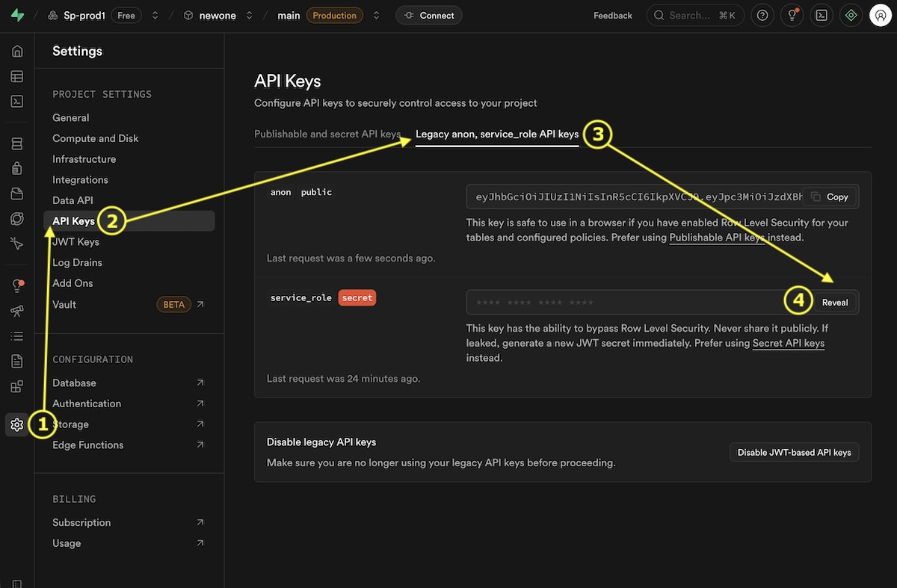Open the Help question mark icon
The height and width of the screenshot is (588, 897).
(x=762, y=16)
